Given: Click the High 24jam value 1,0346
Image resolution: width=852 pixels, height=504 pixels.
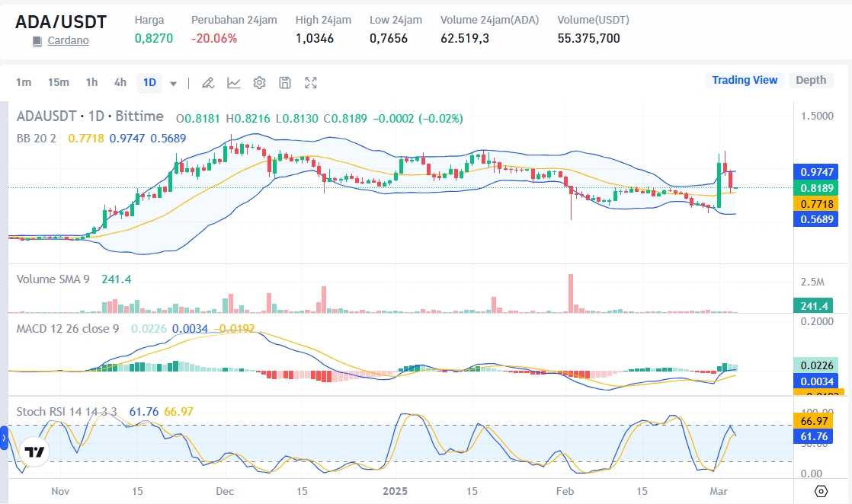Looking at the screenshot, I should point(315,39).
